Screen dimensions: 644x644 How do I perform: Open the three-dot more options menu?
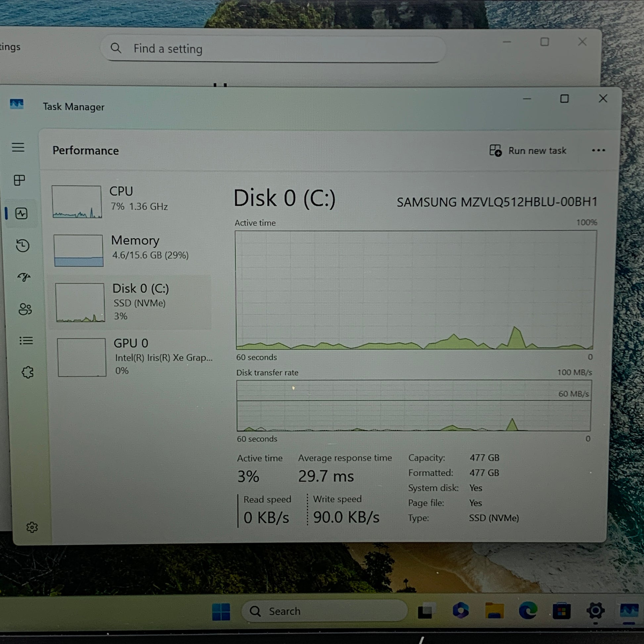click(598, 150)
